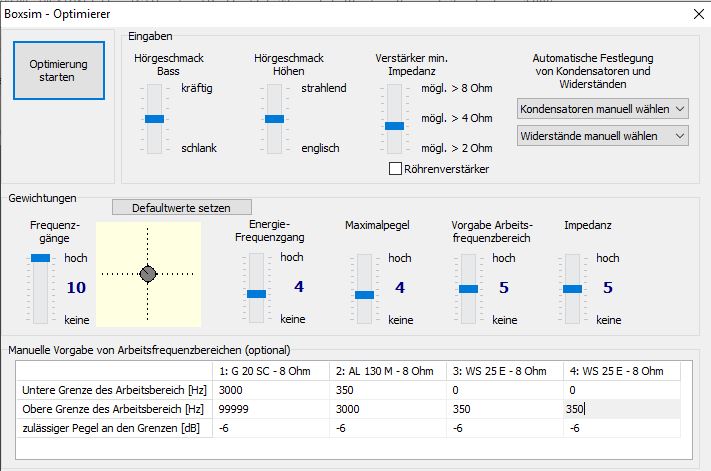Image resolution: width=711 pixels, height=471 pixels.
Task: Click the Vorgabe Arbeitsfrequenzbereich slider thumb
Action: (468, 289)
